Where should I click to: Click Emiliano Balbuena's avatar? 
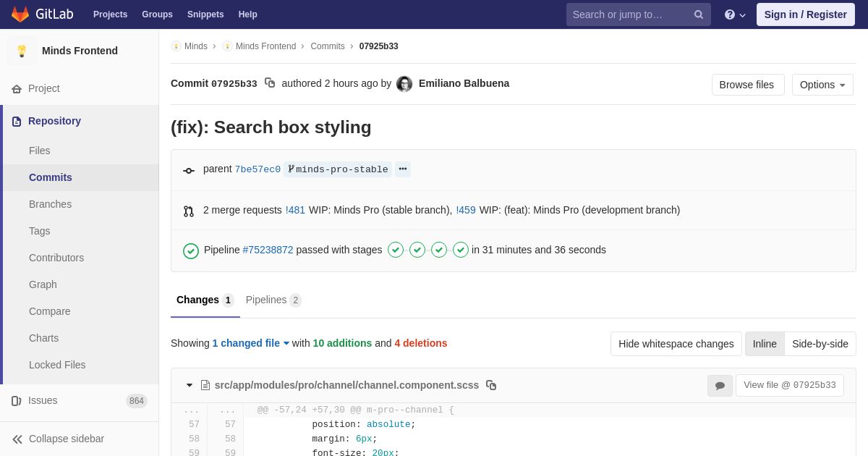pos(404,84)
